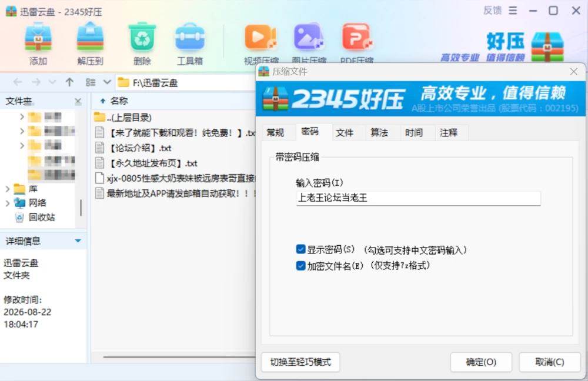Screen dimensions: 588x381
Task: Select file starting with xjx-0805
Action: tap(175, 178)
